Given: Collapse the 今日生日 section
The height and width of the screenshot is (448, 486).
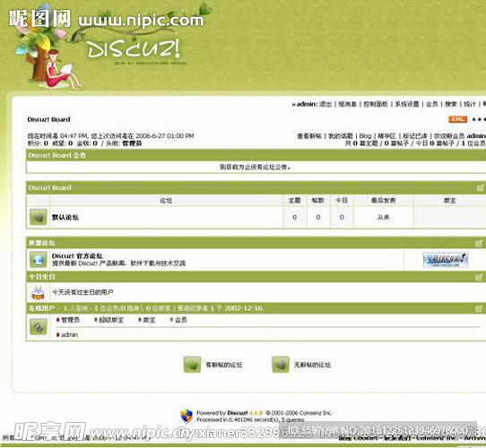Looking at the screenshot, I should tap(479, 277).
